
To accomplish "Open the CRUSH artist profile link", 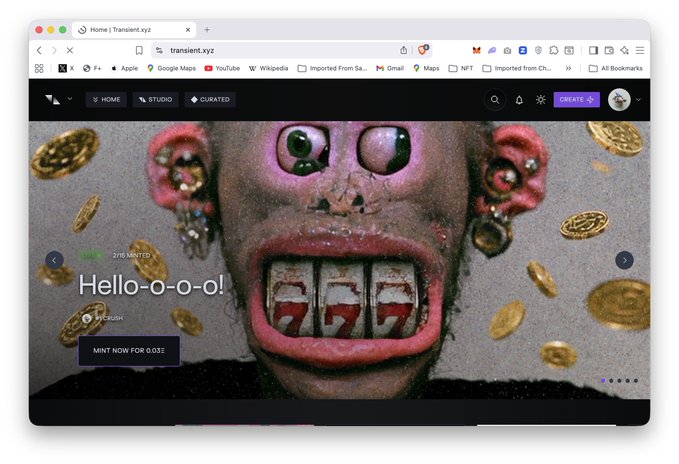I will (103, 318).
